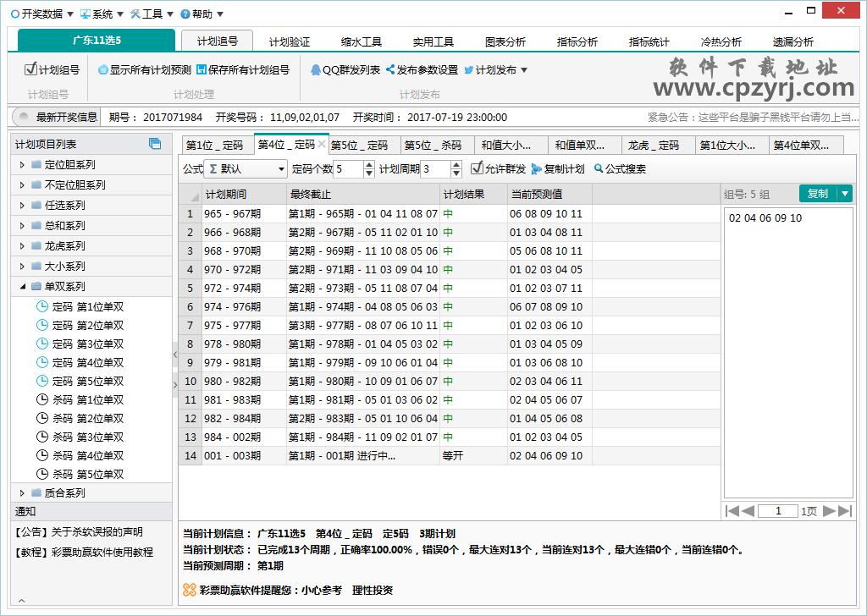Open the QQ群发列表 bell icon
867x616 pixels.
[x=314, y=69]
